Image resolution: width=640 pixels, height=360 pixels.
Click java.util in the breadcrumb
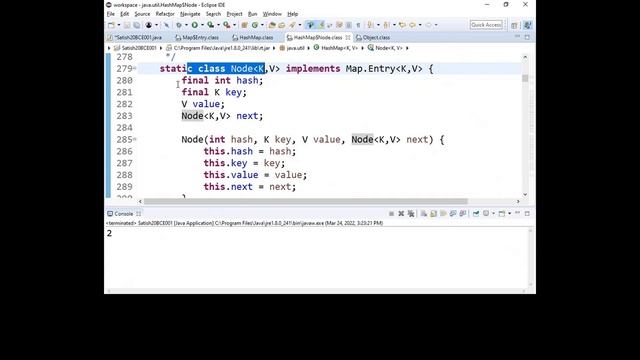click(x=295, y=48)
